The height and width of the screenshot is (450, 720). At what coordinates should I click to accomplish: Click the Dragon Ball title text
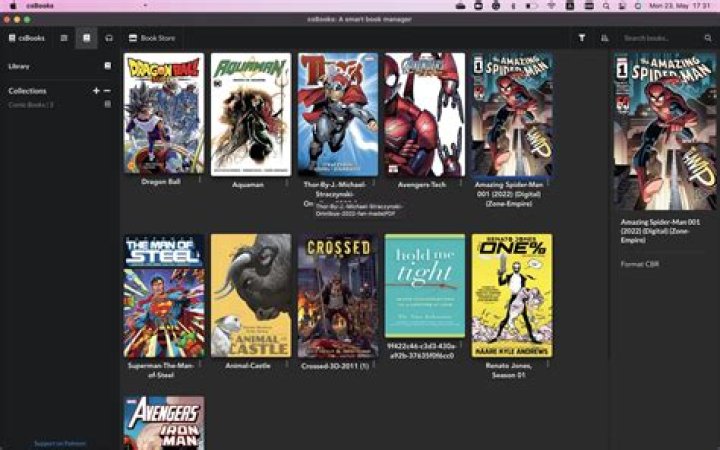coord(161,181)
